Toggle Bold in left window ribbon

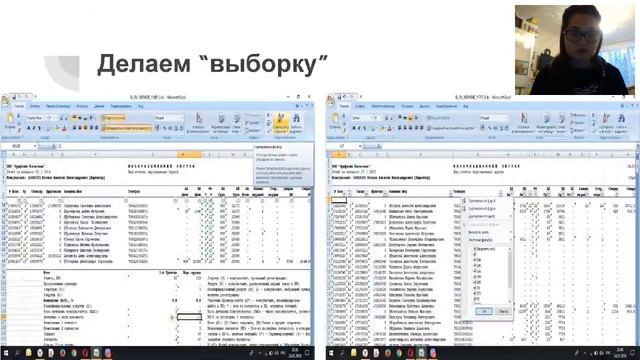tap(29, 128)
